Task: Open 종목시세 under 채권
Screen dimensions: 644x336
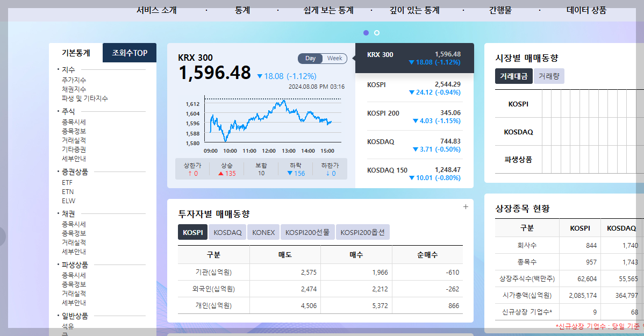Action: click(x=74, y=224)
